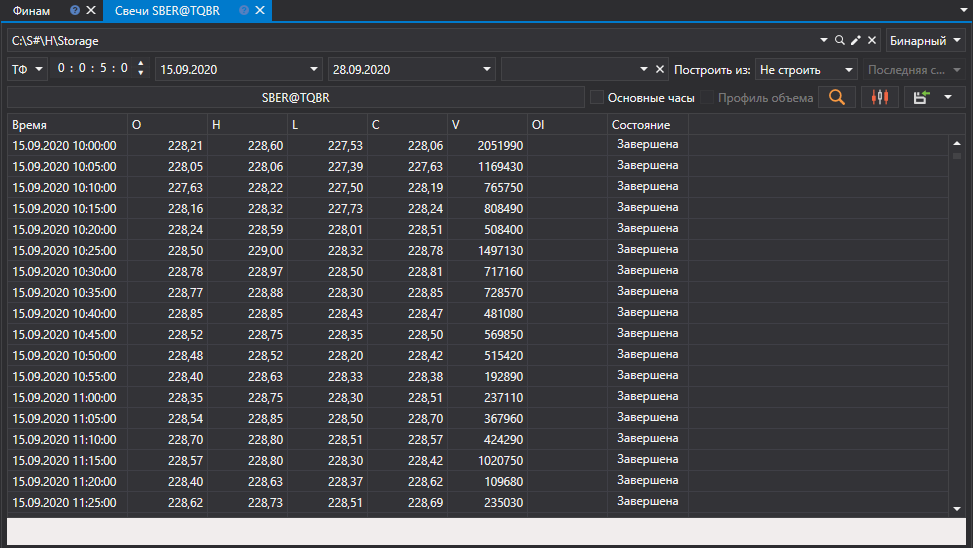This screenshot has width=973, height=548.
Task: Open the disabled Последняя с... dropdown
Action: tap(914, 70)
